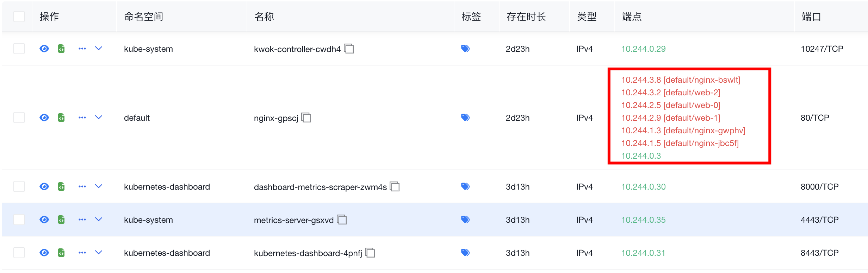Click the 类型 column header

coord(587,17)
